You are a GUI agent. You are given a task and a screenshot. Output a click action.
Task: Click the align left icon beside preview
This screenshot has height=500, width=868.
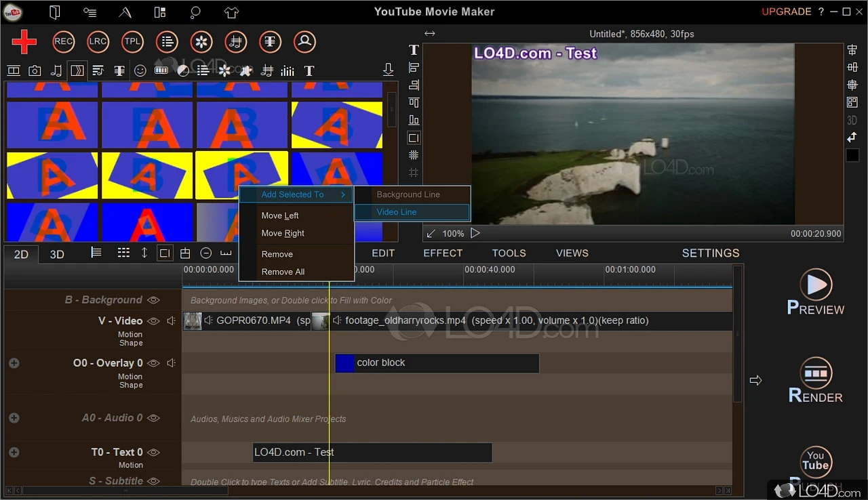pyautogui.click(x=414, y=67)
